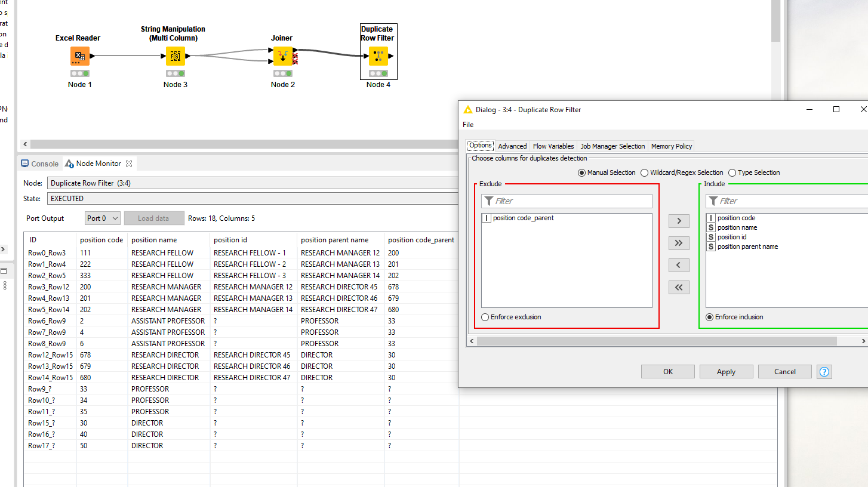Click the Exclude filter input field

[567, 201]
